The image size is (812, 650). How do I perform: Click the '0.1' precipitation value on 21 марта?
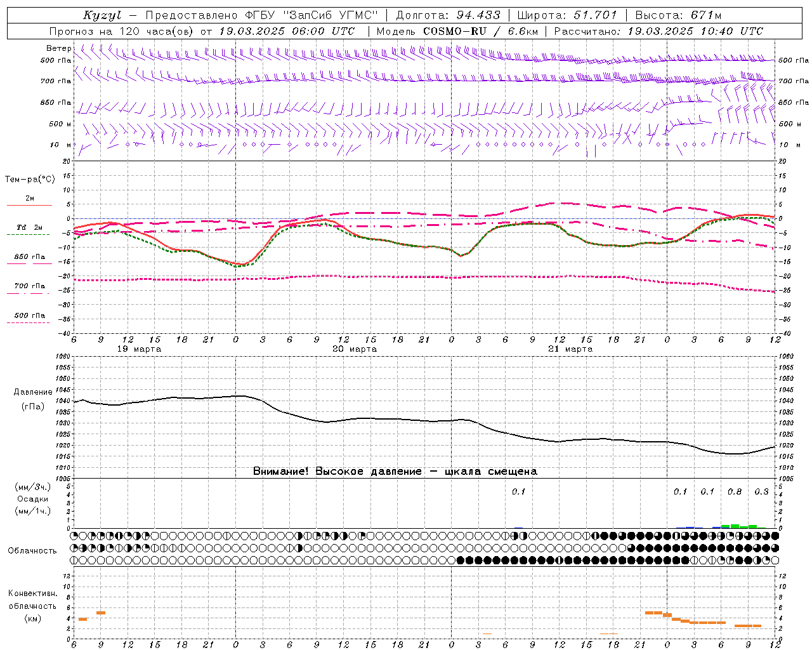click(x=519, y=492)
